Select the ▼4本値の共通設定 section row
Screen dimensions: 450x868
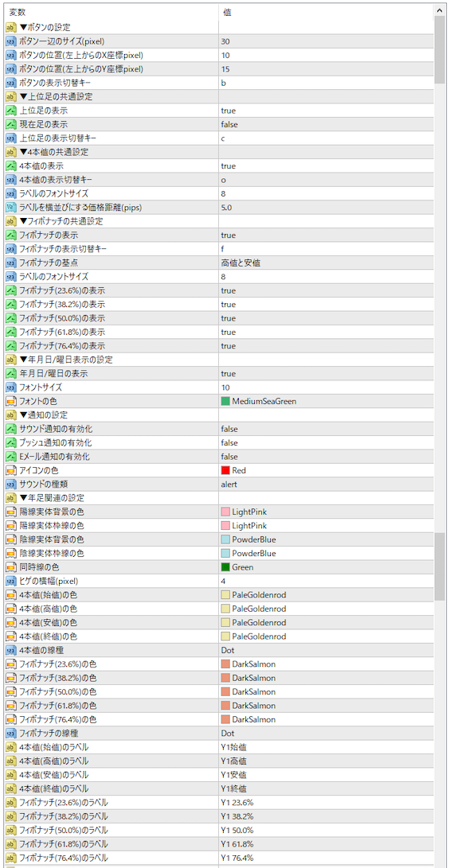click(x=219, y=152)
